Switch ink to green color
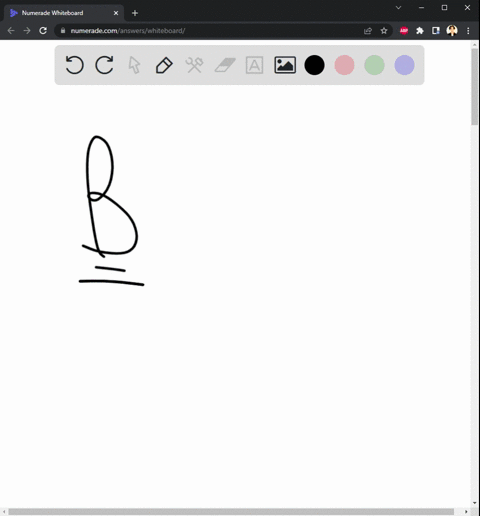Screen dimensions: 480x516 click(374, 65)
